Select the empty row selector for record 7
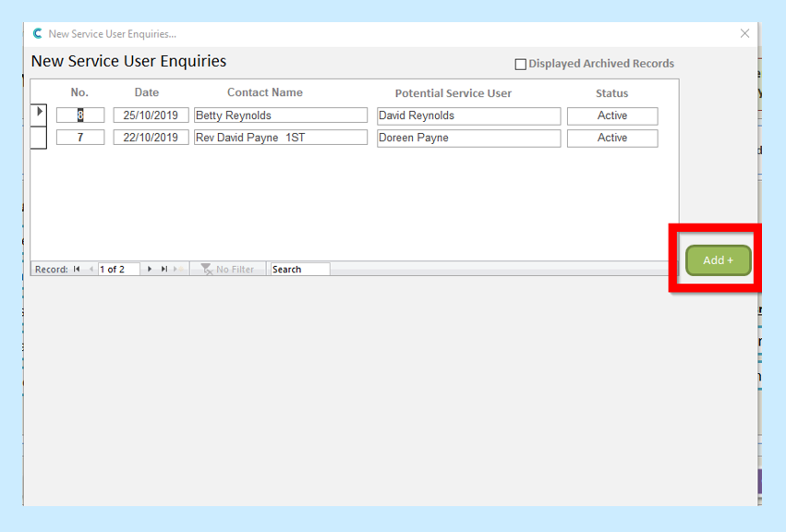Viewport: 786px width, 532px height. click(40, 138)
